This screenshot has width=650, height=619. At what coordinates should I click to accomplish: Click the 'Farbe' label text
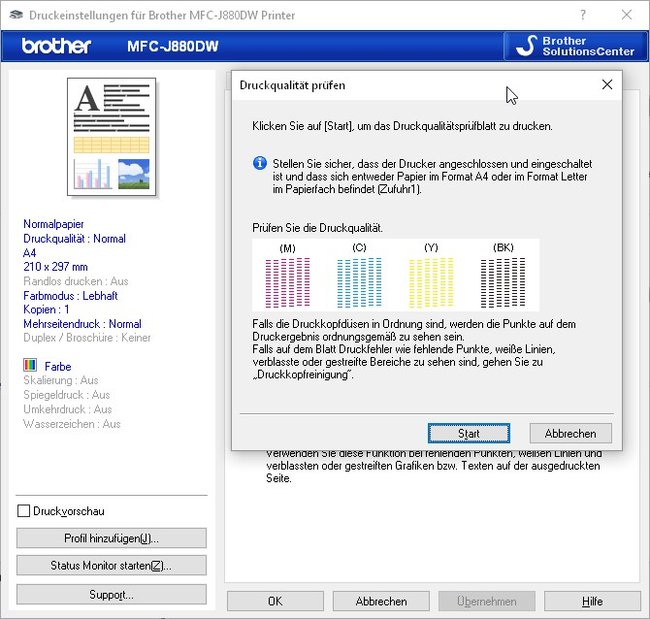[x=58, y=367]
